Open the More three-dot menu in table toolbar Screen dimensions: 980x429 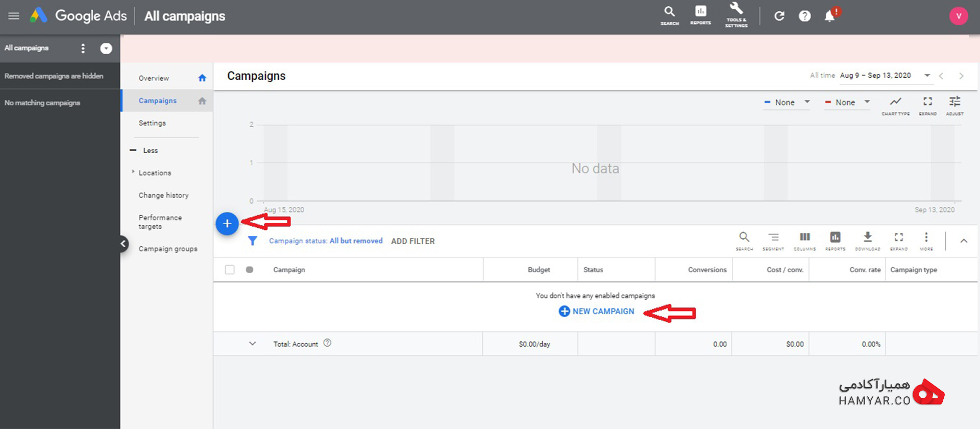(926, 241)
